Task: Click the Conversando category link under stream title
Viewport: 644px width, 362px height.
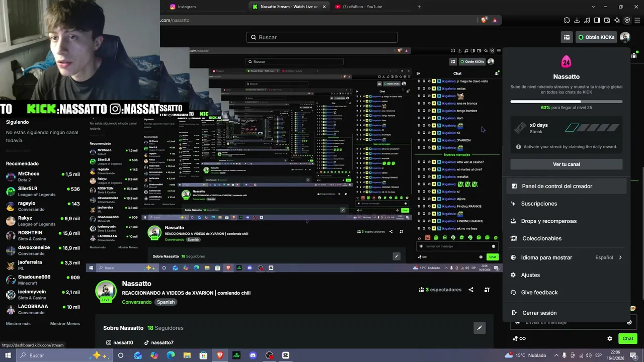Action: coord(136,302)
